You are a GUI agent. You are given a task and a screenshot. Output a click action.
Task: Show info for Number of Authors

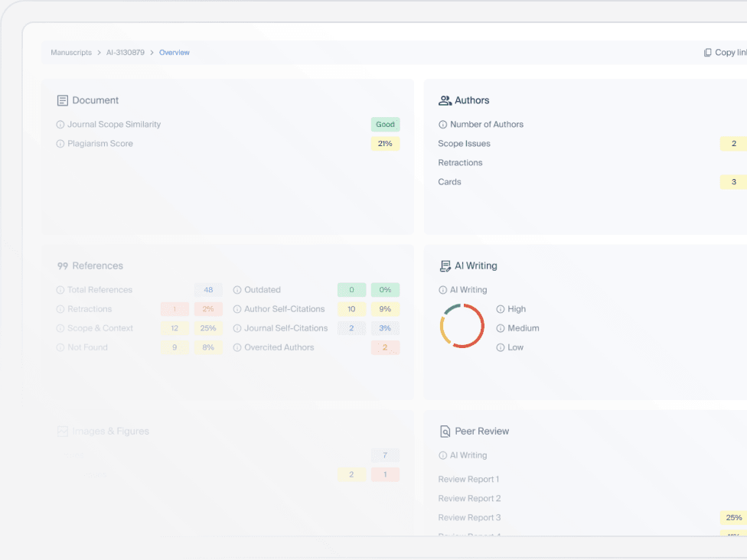click(442, 125)
